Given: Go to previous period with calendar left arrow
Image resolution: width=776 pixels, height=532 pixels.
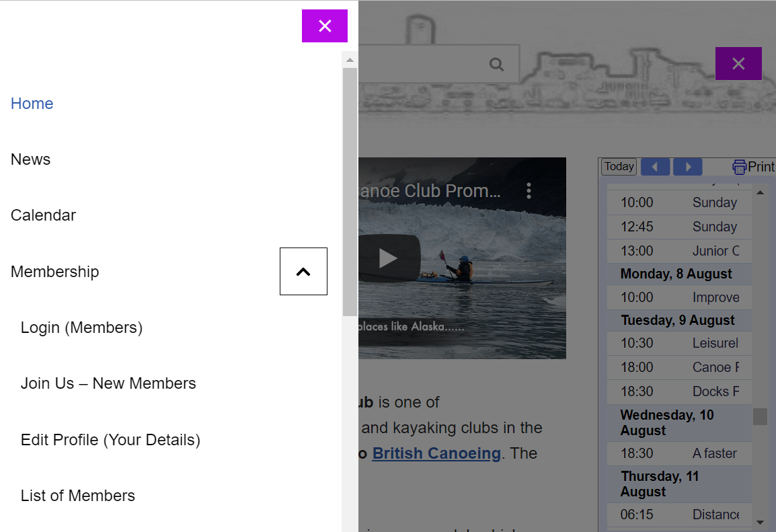Looking at the screenshot, I should [655, 166].
